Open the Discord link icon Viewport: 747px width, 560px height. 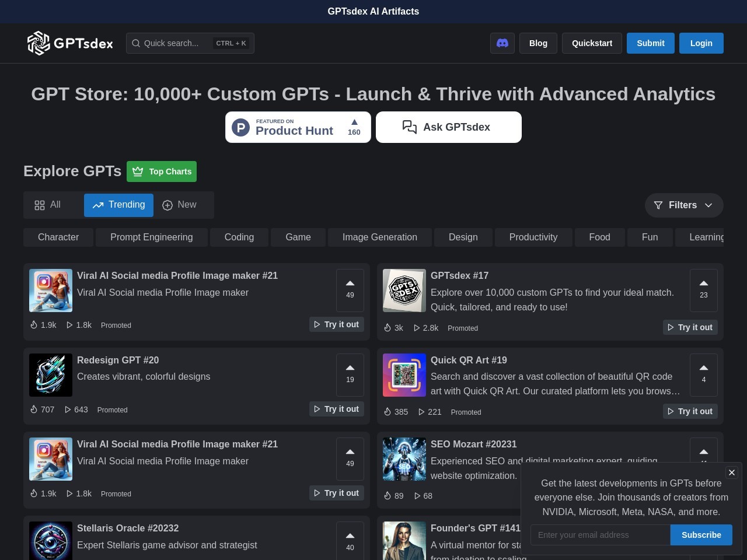click(502, 43)
